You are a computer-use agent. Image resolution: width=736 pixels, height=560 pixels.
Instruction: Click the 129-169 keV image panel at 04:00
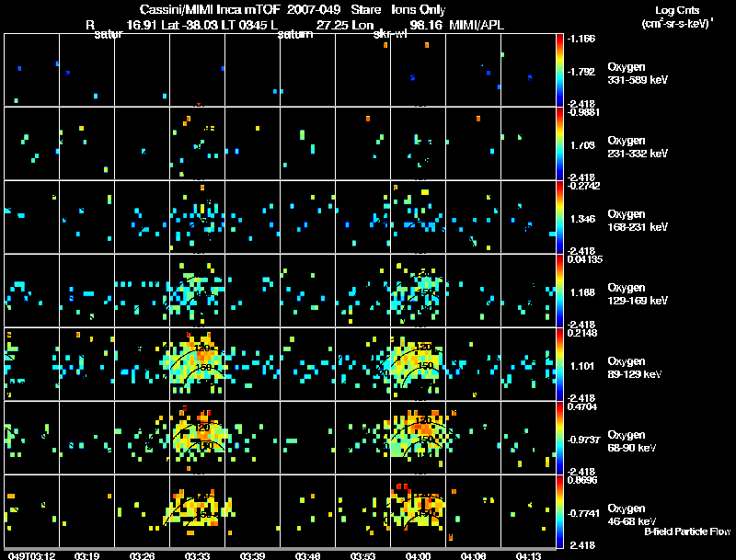click(x=418, y=291)
